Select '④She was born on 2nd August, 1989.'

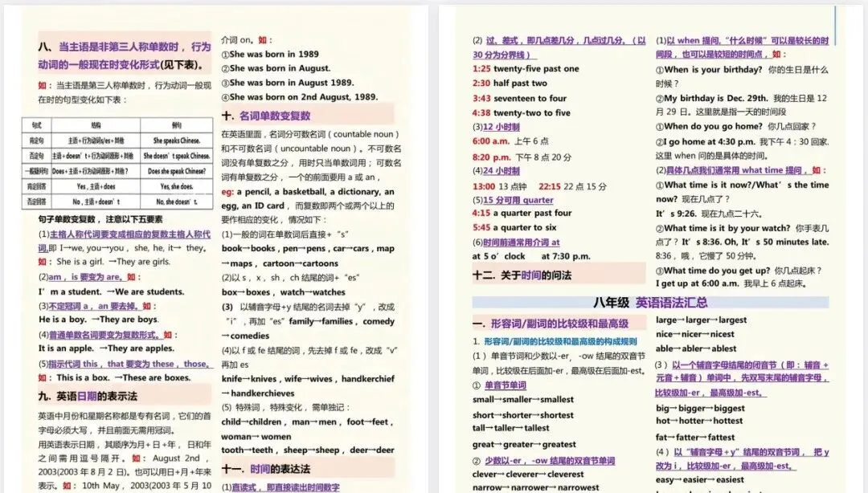coord(300,97)
